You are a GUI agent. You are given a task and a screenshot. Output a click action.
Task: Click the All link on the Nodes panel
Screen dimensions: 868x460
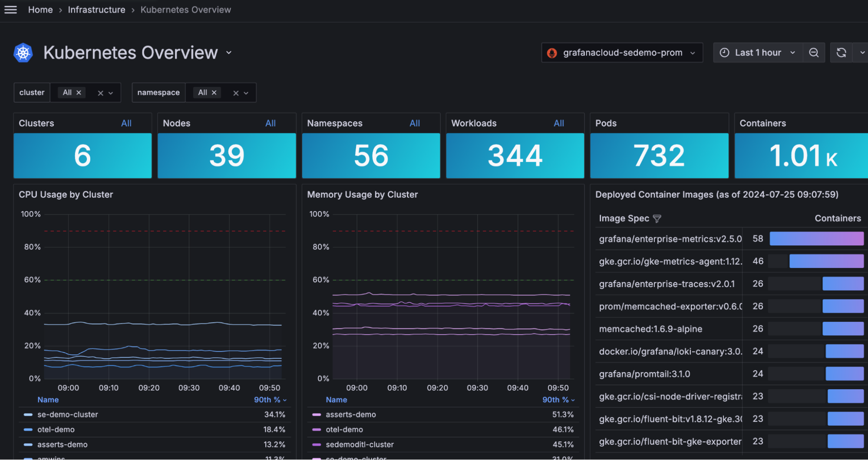270,123
